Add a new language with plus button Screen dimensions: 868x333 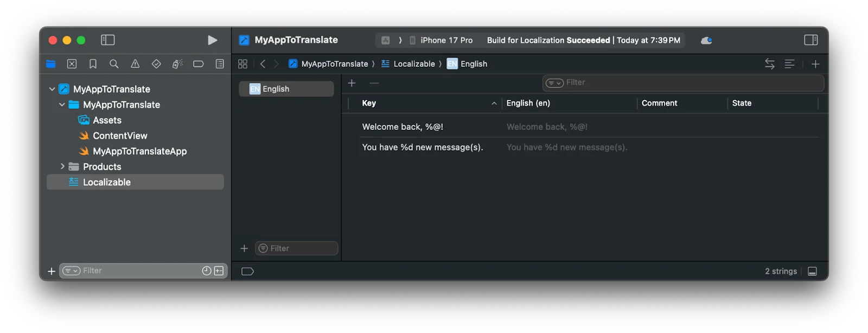pos(244,248)
